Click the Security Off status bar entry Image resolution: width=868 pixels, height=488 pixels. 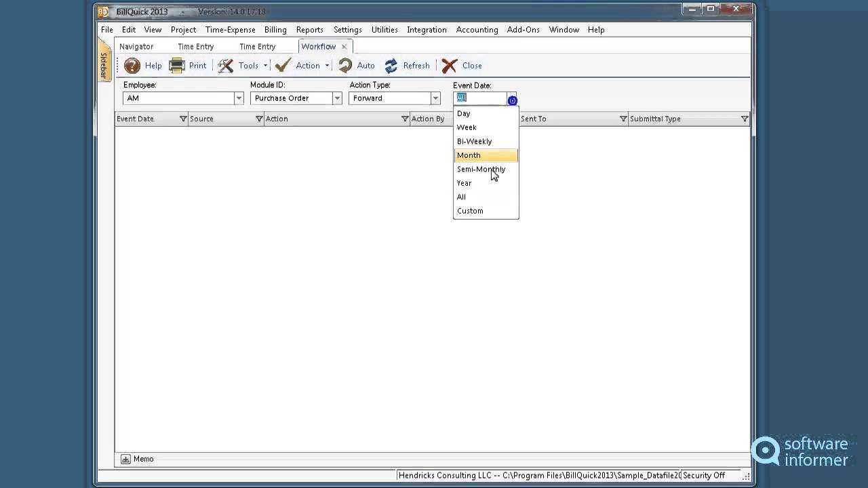click(x=704, y=476)
